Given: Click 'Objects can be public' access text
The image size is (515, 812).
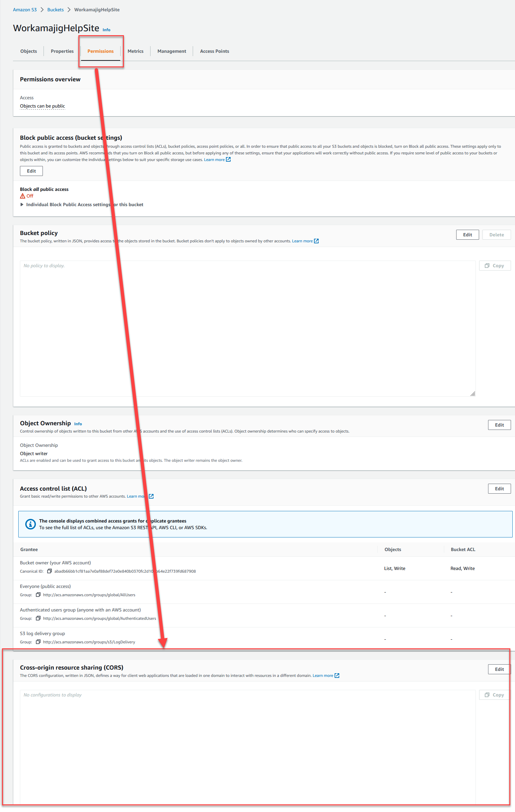Looking at the screenshot, I should tap(42, 106).
